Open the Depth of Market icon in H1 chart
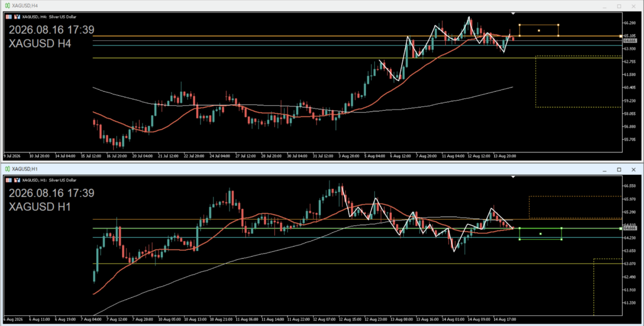The width and height of the screenshot is (644, 326). pos(9,180)
